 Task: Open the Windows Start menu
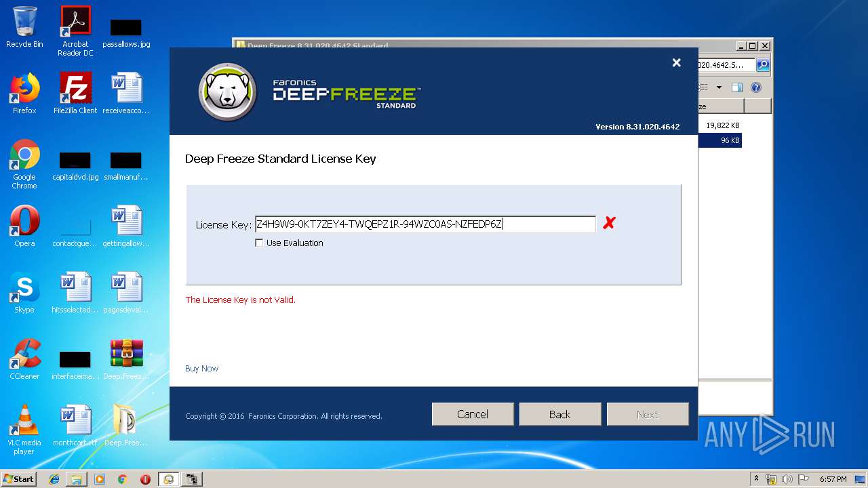[x=19, y=479]
